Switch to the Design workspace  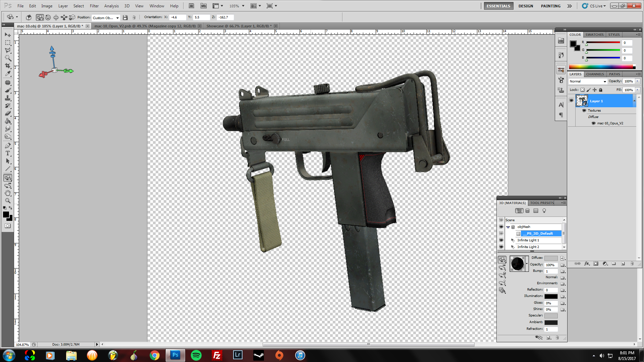525,6
